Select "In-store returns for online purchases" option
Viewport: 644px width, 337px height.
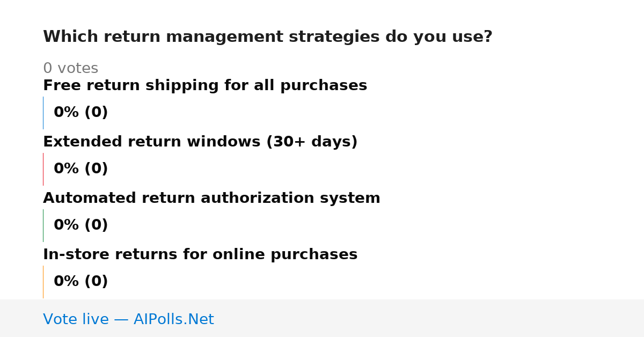point(200,255)
